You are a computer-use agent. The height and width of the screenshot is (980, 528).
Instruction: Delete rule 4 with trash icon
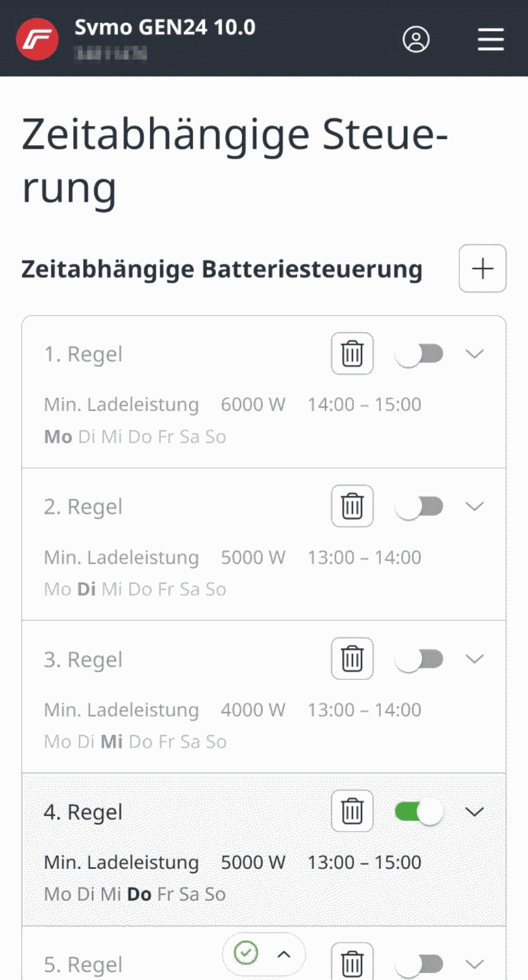click(352, 811)
